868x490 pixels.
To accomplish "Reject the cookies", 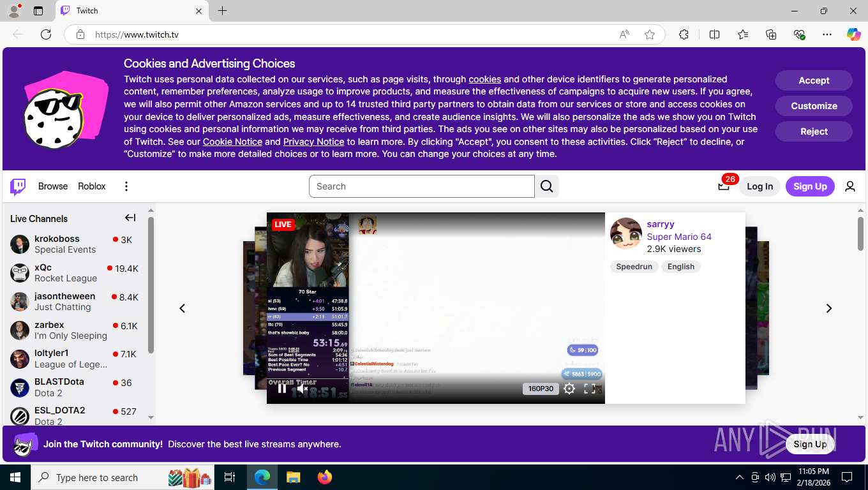I will pyautogui.click(x=814, y=131).
